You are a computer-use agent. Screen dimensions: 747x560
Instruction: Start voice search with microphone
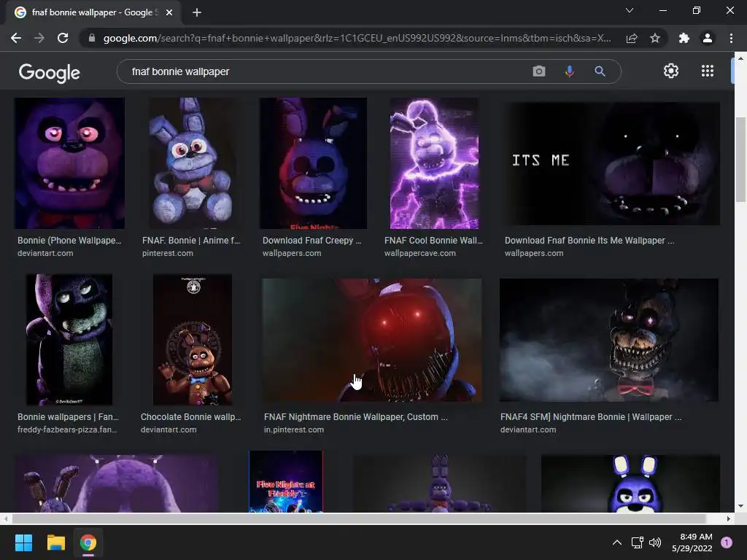point(569,71)
